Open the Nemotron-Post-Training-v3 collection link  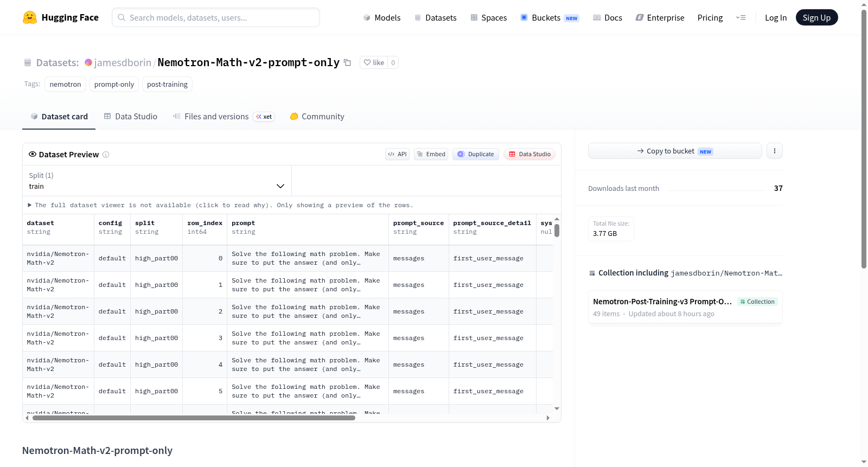[662, 302]
